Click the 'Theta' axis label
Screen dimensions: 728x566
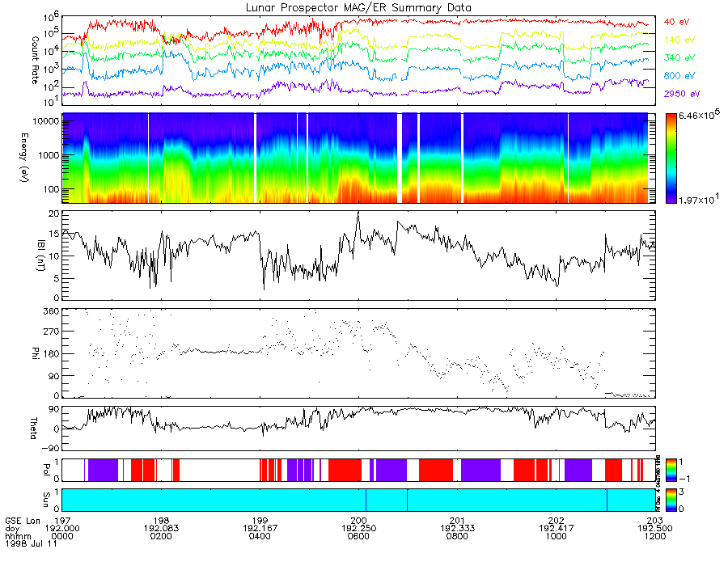tap(33, 428)
